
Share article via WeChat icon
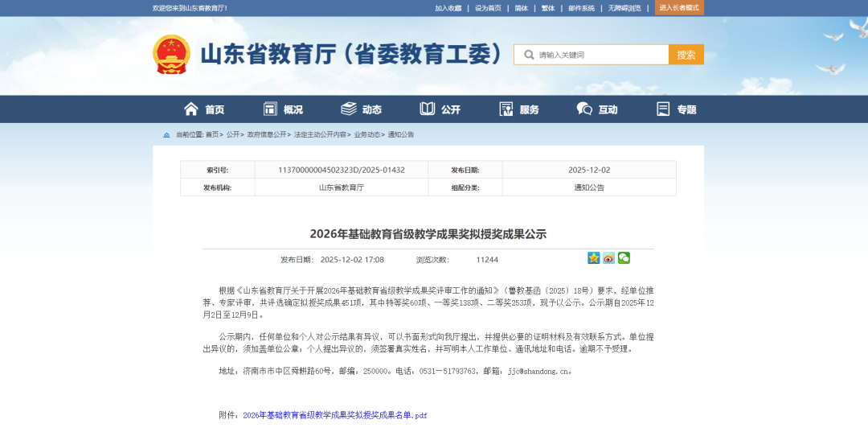tap(624, 258)
